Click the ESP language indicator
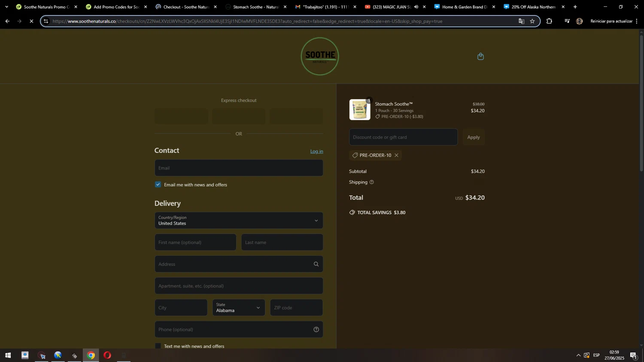 point(596,355)
